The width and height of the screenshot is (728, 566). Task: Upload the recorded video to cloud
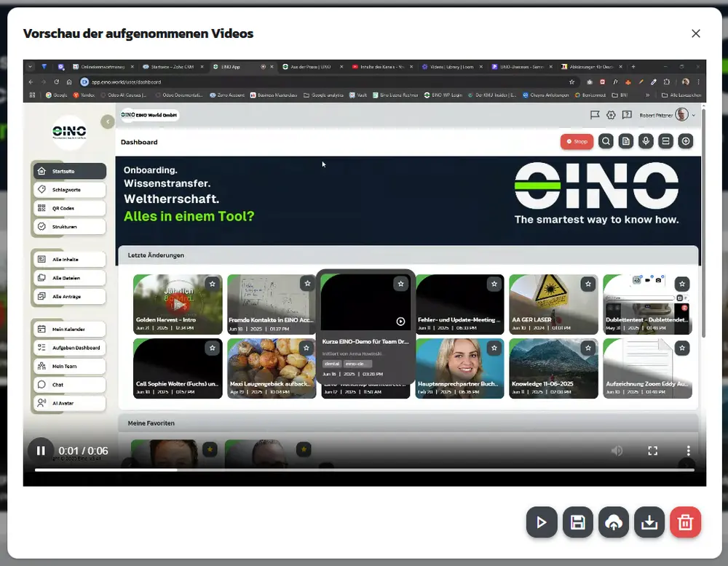pyautogui.click(x=613, y=522)
